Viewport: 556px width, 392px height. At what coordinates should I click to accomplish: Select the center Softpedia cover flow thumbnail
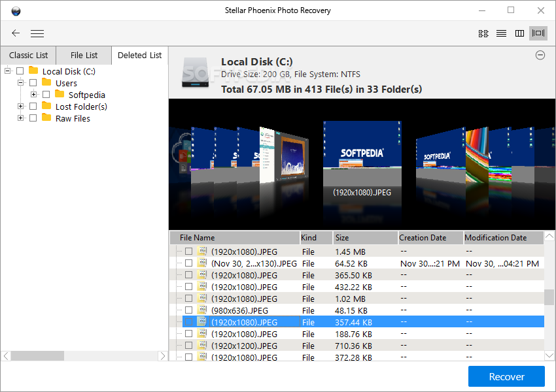362,153
